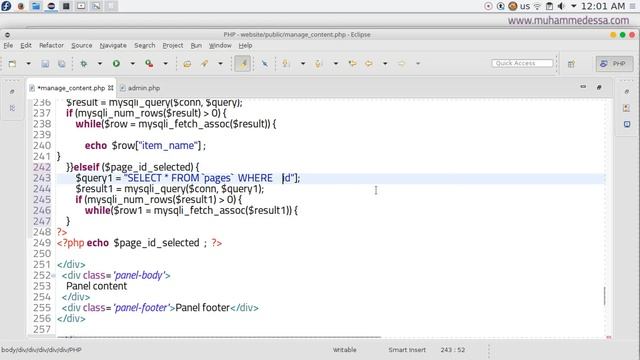The width and height of the screenshot is (640, 360).
Task: Open the Search menu
Action: point(144,45)
